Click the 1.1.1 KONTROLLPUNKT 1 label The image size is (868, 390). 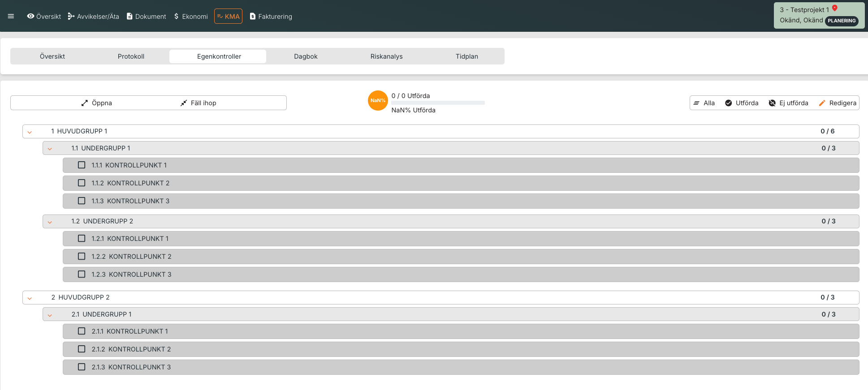point(129,165)
